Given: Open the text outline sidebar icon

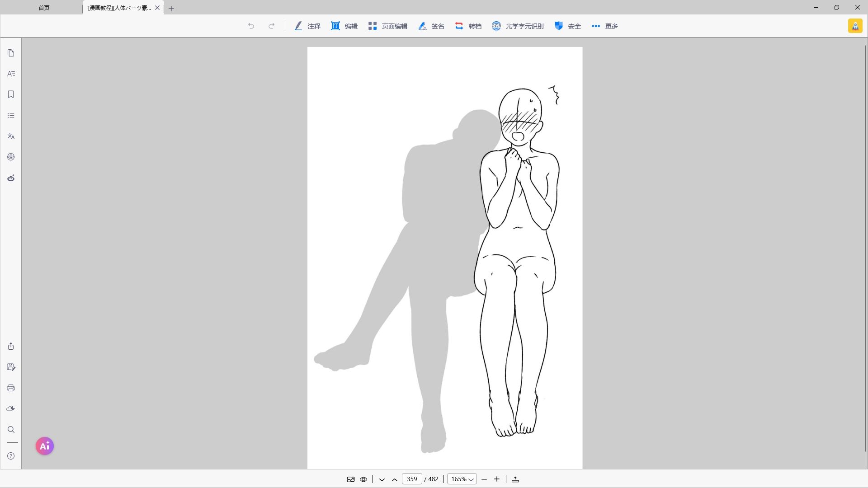Looking at the screenshot, I should [x=11, y=74].
